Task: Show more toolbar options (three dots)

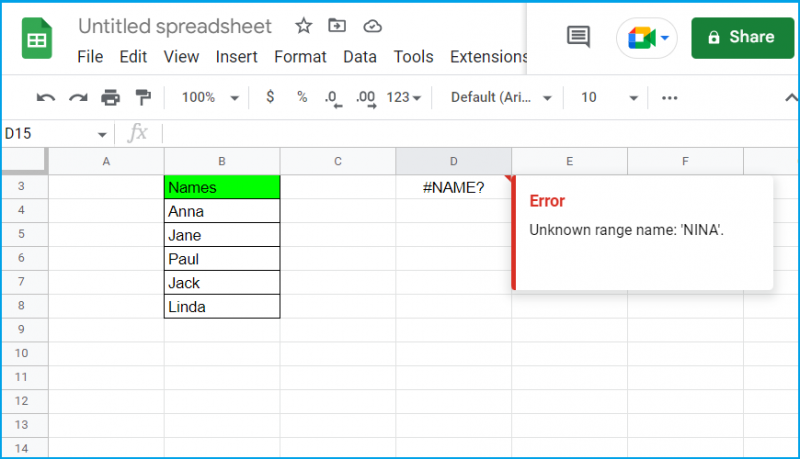Action: [x=669, y=97]
